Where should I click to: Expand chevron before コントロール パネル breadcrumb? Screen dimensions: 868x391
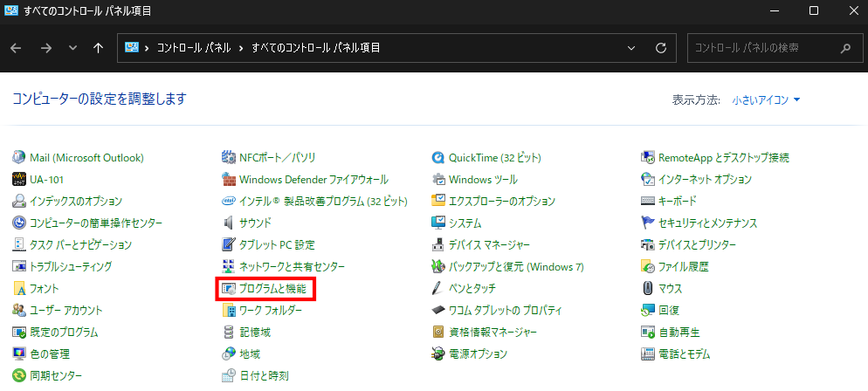[x=148, y=48]
